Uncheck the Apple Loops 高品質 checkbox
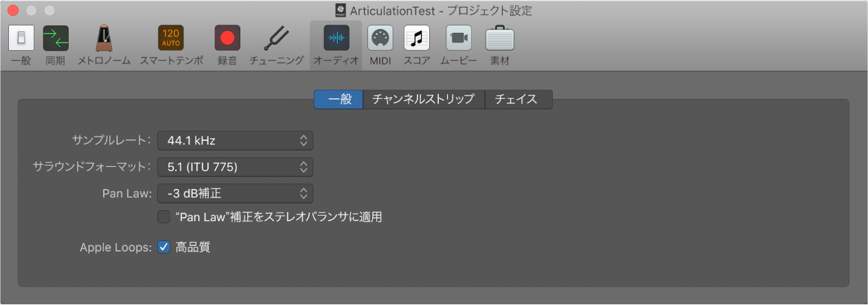868x305 pixels. [x=163, y=247]
